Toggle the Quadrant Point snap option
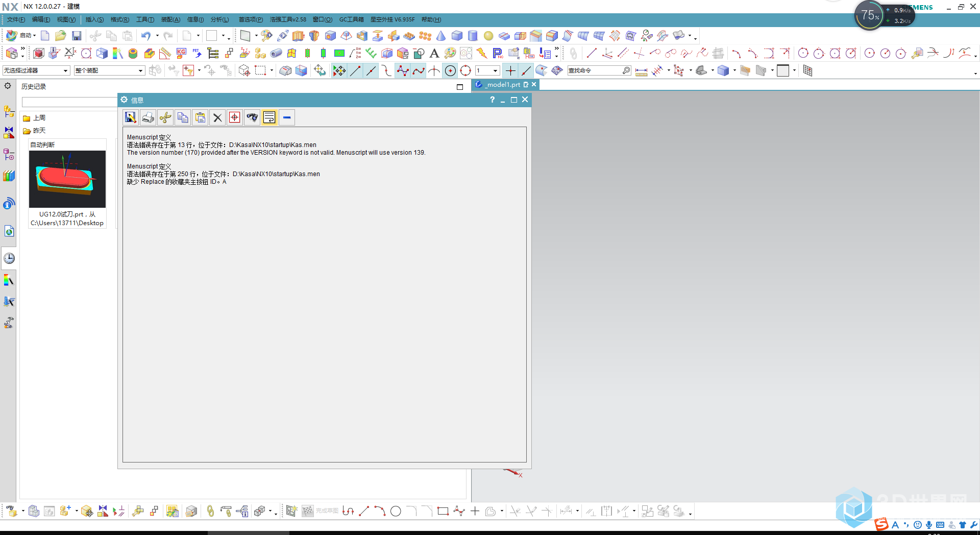The height and width of the screenshot is (535, 980). [x=465, y=71]
